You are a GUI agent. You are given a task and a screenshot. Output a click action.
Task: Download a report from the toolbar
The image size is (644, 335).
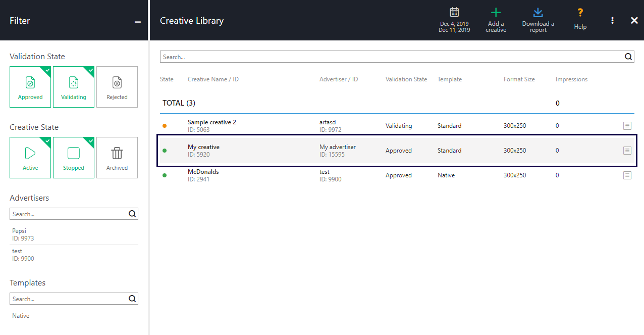pos(538,13)
